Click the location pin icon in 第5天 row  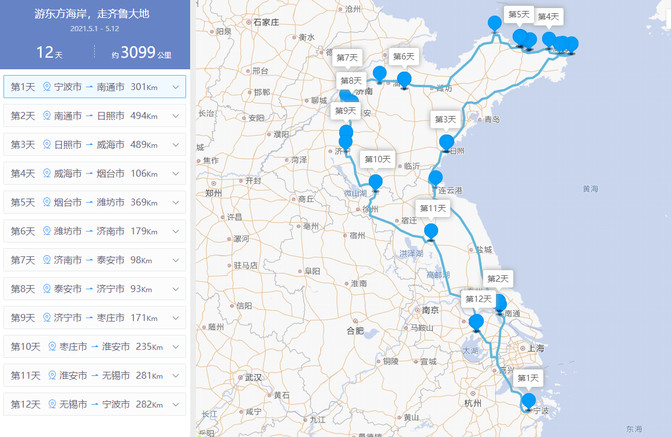point(47,202)
